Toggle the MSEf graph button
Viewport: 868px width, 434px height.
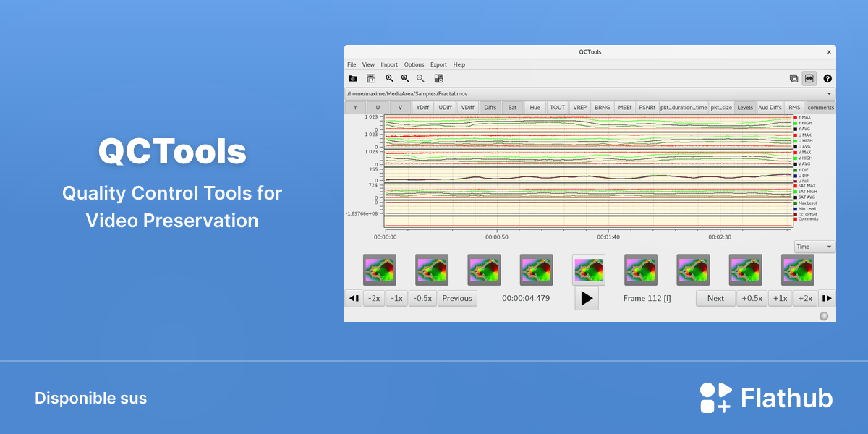coord(624,107)
